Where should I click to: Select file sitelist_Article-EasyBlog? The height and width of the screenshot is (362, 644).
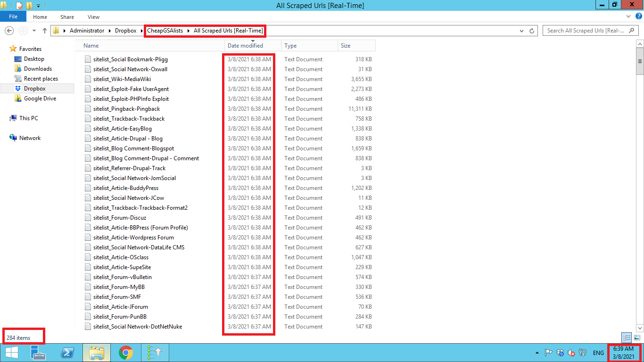(x=123, y=129)
